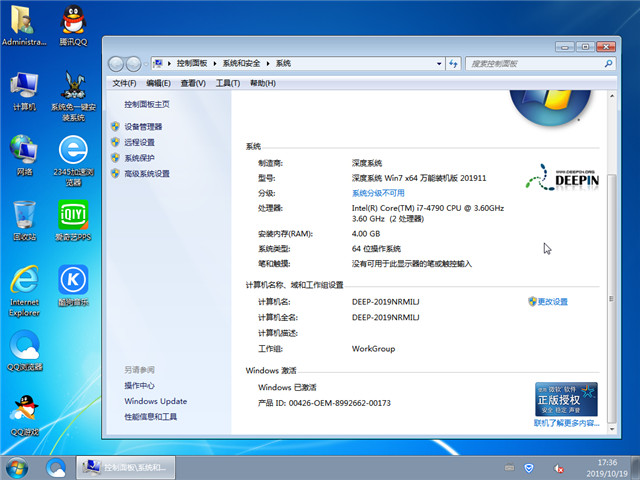Select computer name DEEP-2019NRMILJ in 计算机名 row
The image size is (640, 480).
click(386, 302)
